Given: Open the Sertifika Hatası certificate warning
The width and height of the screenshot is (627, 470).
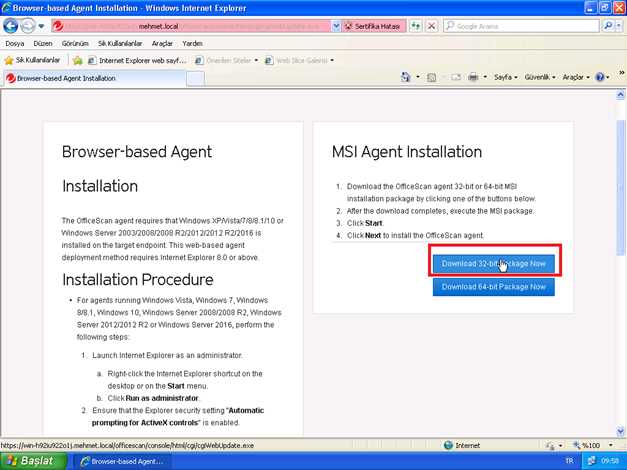Looking at the screenshot, I should click(x=373, y=26).
